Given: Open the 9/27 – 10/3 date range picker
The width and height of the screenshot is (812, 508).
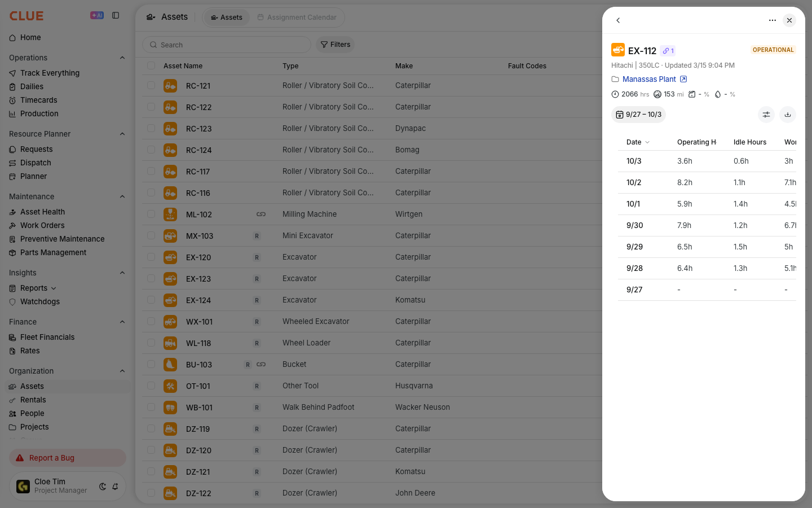Looking at the screenshot, I should 638,115.
